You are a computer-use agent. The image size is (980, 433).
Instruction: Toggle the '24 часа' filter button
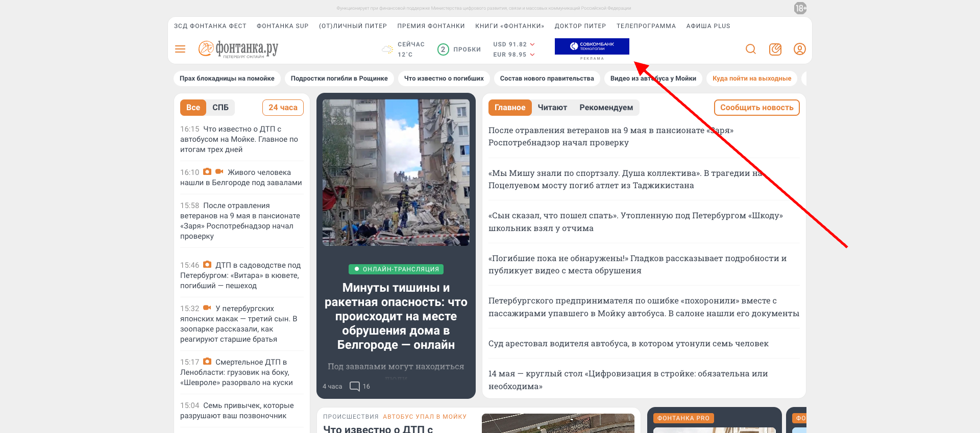[x=283, y=108]
